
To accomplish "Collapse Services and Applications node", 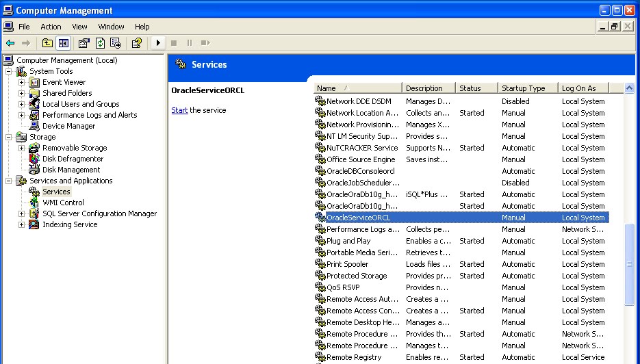I will (x=9, y=181).
